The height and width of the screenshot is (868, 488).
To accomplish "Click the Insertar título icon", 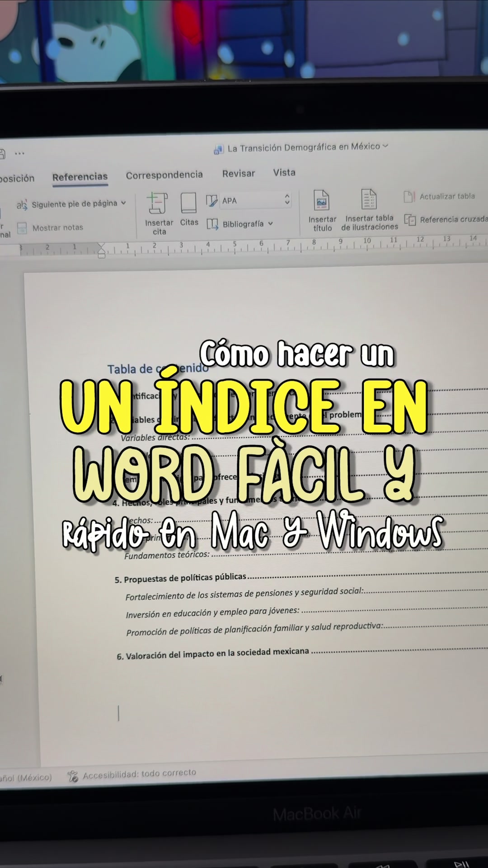I will point(321,200).
